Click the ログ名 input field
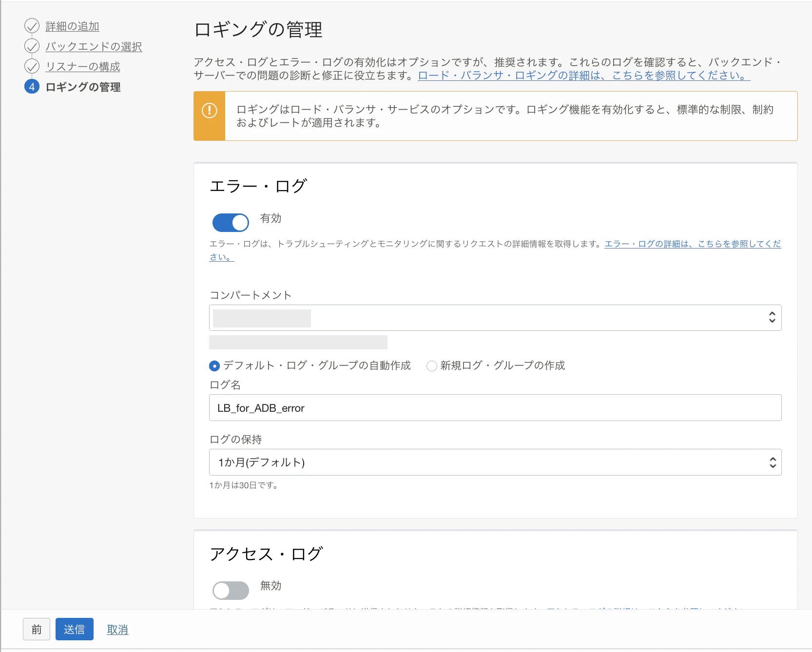The width and height of the screenshot is (812, 652). pos(495,408)
